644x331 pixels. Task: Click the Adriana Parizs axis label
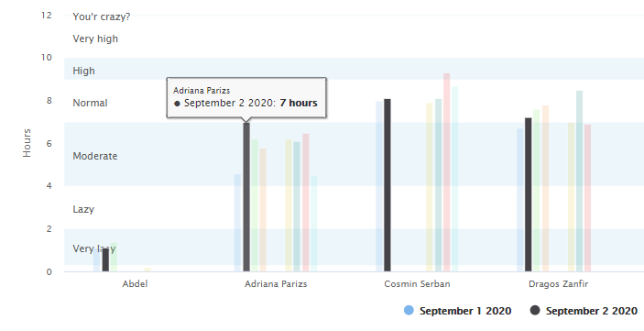[x=276, y=283]
